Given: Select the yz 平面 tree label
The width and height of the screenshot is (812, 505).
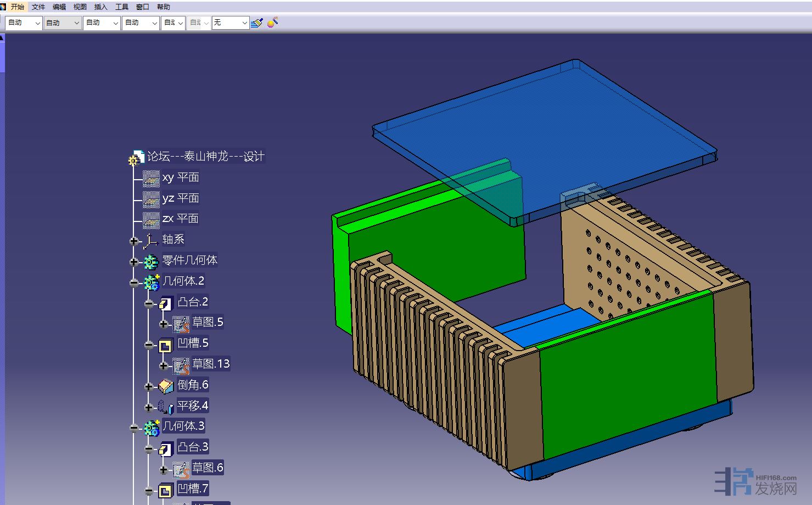Looking at the screenshot, I should (x=181, y=198).
